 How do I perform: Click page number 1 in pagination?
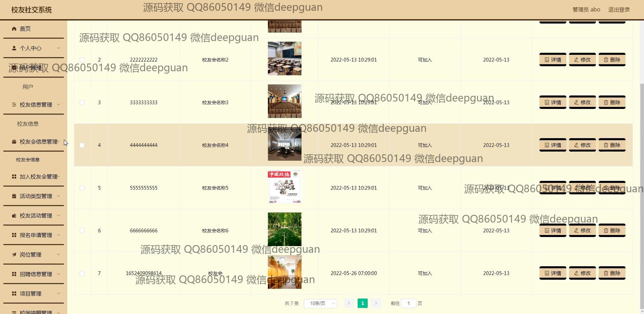pos(362,303)
